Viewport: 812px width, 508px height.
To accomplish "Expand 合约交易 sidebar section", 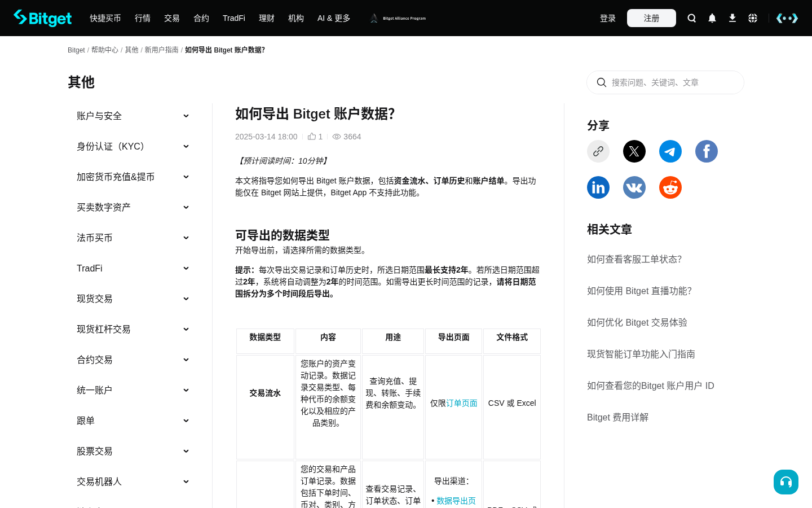I will click(x=133, y=360).
